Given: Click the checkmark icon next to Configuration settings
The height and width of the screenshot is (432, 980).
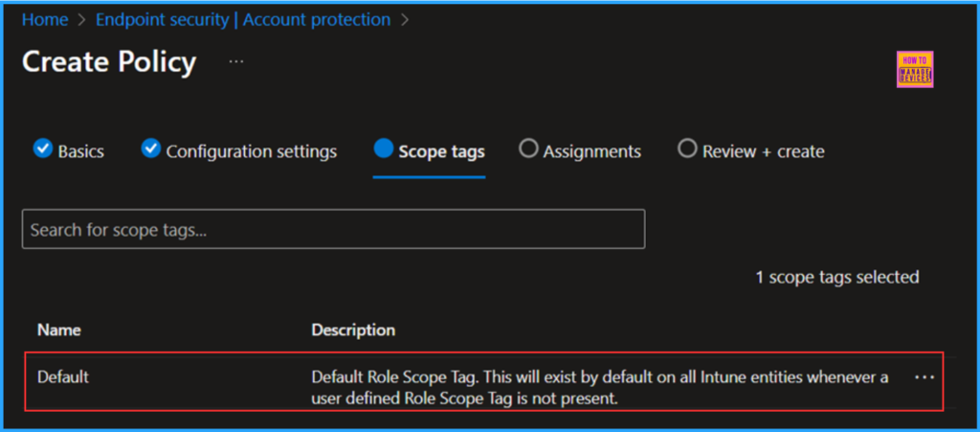Looking at the screenshot, I should point(150,148).
